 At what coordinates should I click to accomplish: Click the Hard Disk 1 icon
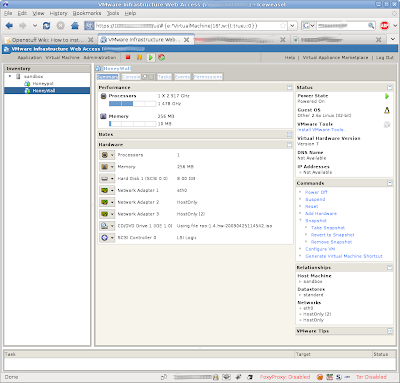coord(105,179)
